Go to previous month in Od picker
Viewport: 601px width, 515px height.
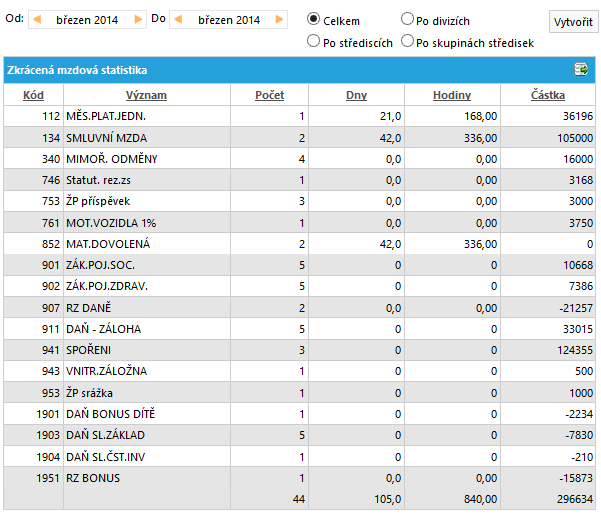click(37, 19)
